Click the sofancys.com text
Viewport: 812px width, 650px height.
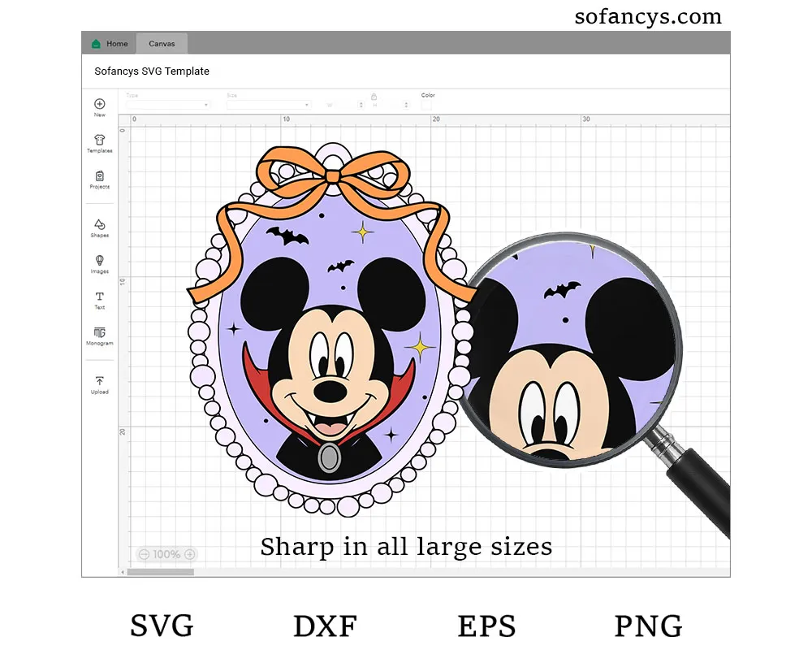(x=648, y=16)
